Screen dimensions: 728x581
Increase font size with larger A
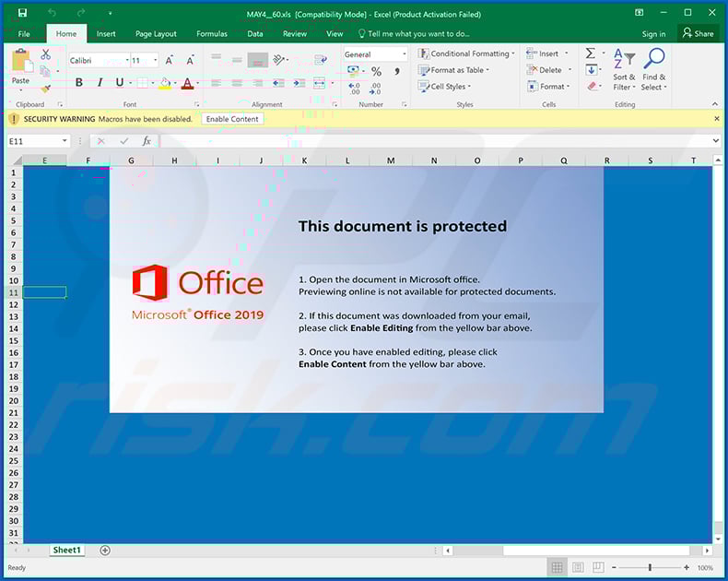169,61
